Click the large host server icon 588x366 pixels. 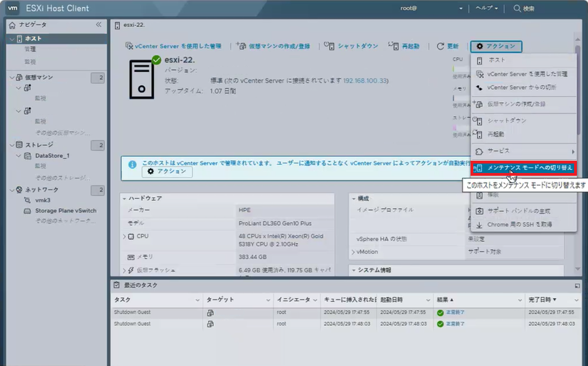142,80
